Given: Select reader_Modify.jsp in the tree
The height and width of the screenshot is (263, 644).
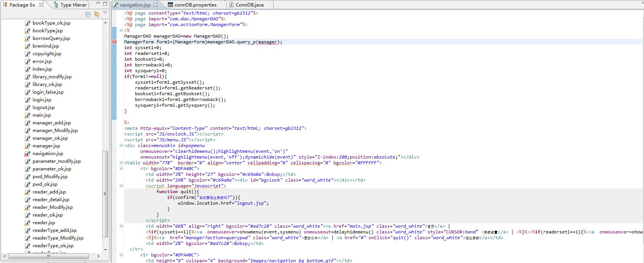Looking at the screenshot, I should coord(53,207).
